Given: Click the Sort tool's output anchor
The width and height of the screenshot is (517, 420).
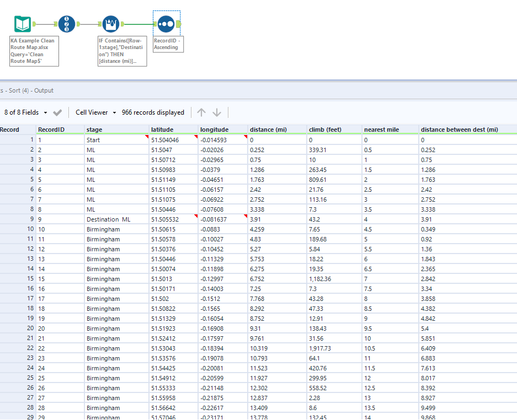Looking at the screenshot, I should (x=179, y=24).
